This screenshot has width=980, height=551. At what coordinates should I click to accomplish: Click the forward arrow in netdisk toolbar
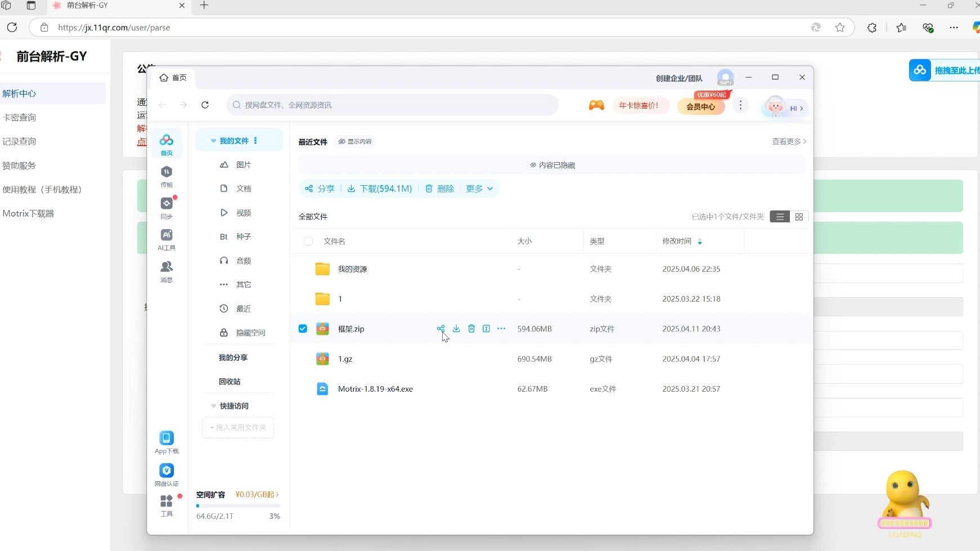(183, 105)
